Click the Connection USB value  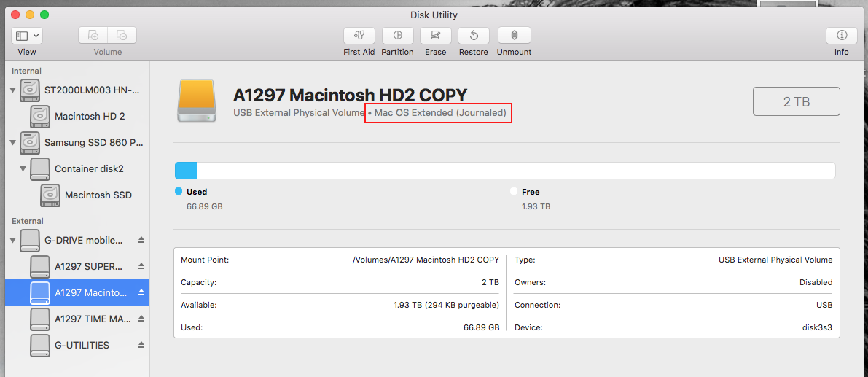point(824,305)
